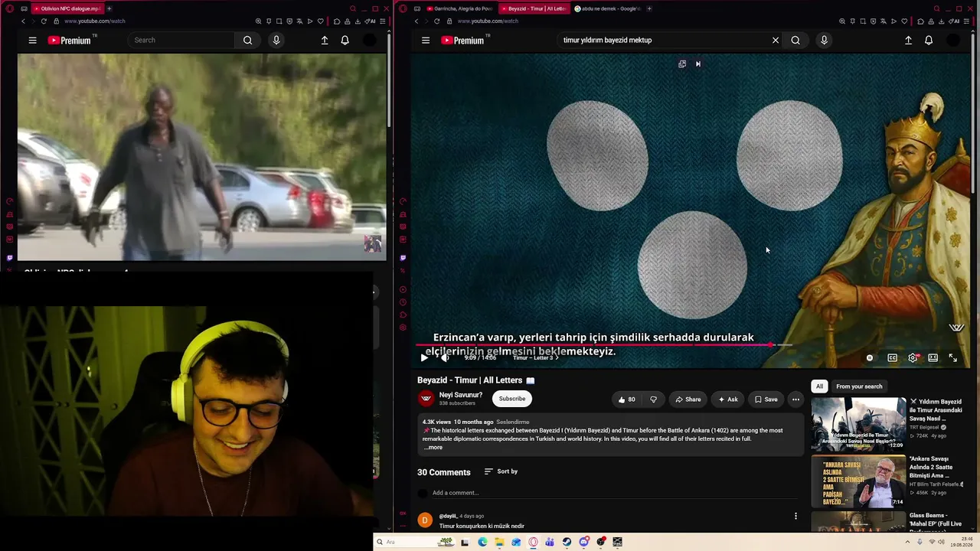Screen dimensions: 980x551
Task: Open options menu for @dayiii_ comment
Action: click(795, 517)
